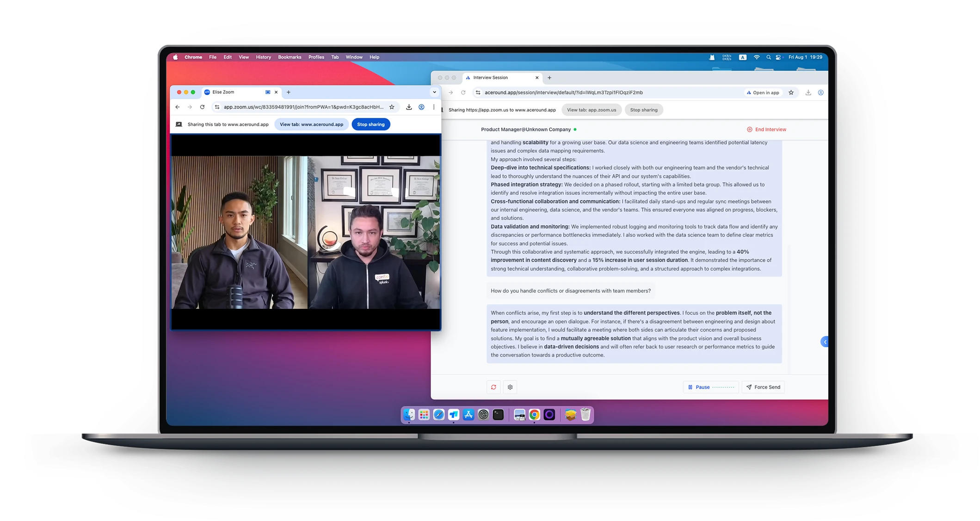
Task: Open the Terminal icon in the dock
Action: [x=498, y=415]
